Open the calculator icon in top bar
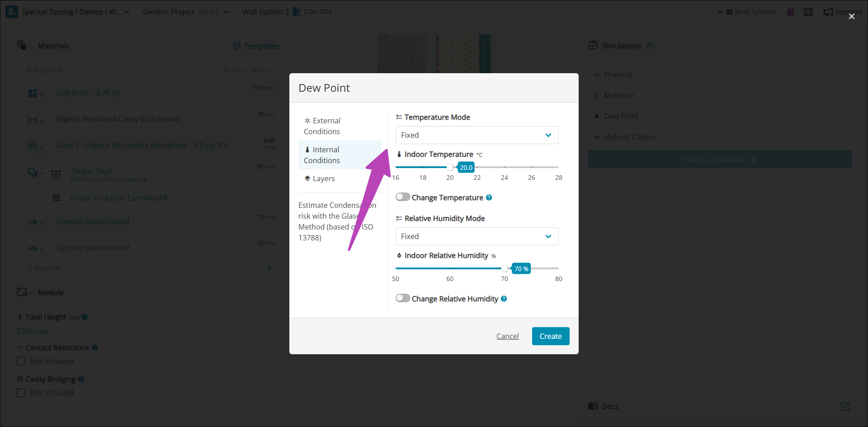Viewport: 868px width, 427px height. [808, 12]
